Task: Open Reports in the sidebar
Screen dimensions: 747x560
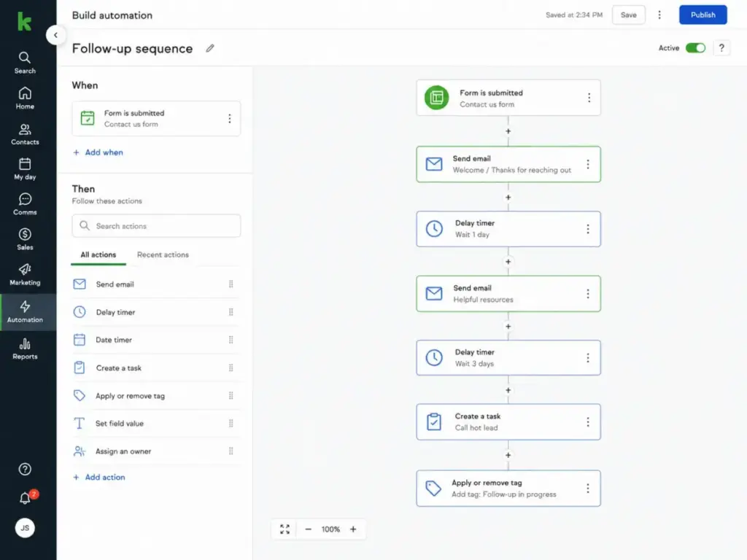Action: coord(25,349)
